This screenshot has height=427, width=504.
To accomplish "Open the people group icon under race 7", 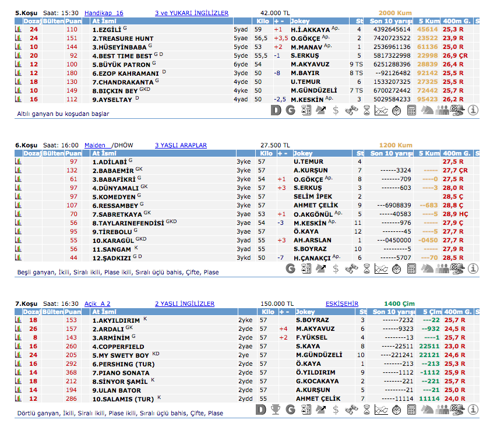I will click(442, 411).
